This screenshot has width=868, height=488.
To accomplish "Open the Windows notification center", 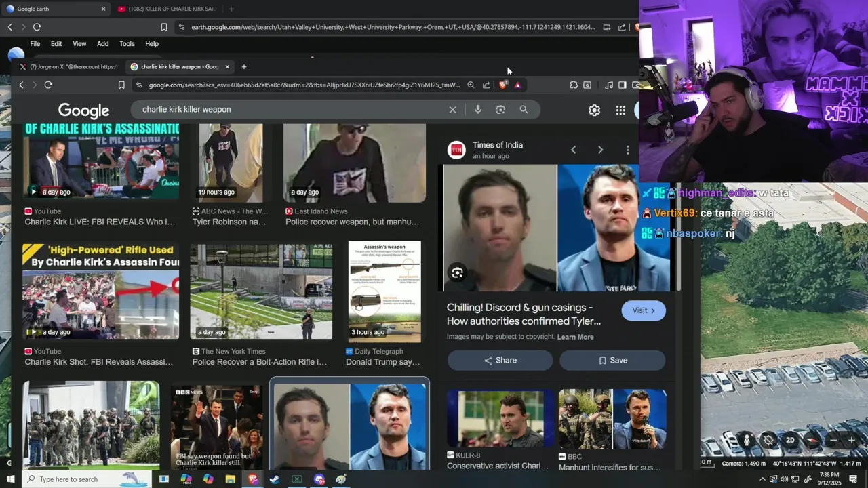I will (852, 479).
